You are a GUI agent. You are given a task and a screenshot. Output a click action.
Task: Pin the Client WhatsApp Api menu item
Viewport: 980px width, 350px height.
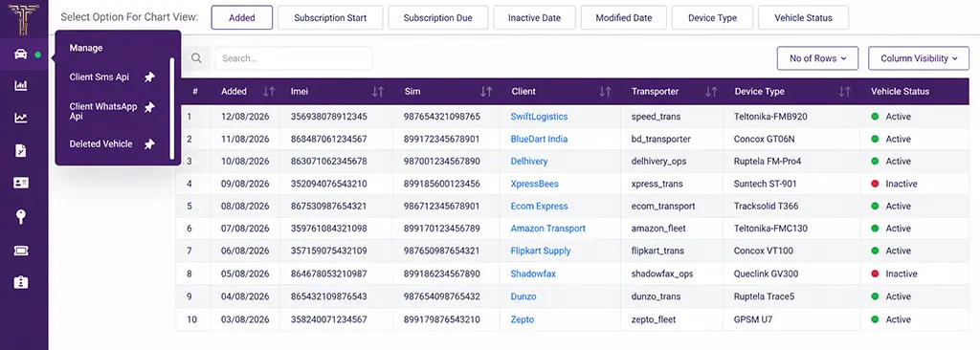pos(148,107)
